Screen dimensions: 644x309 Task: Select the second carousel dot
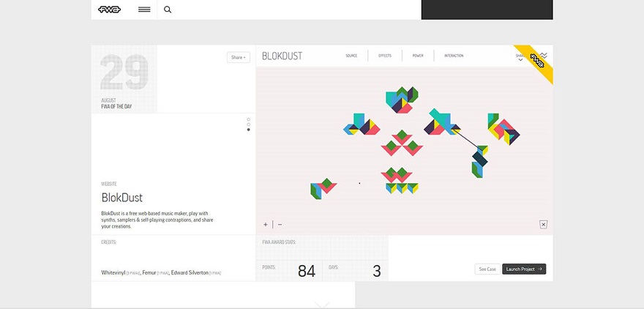pos(249,124)
